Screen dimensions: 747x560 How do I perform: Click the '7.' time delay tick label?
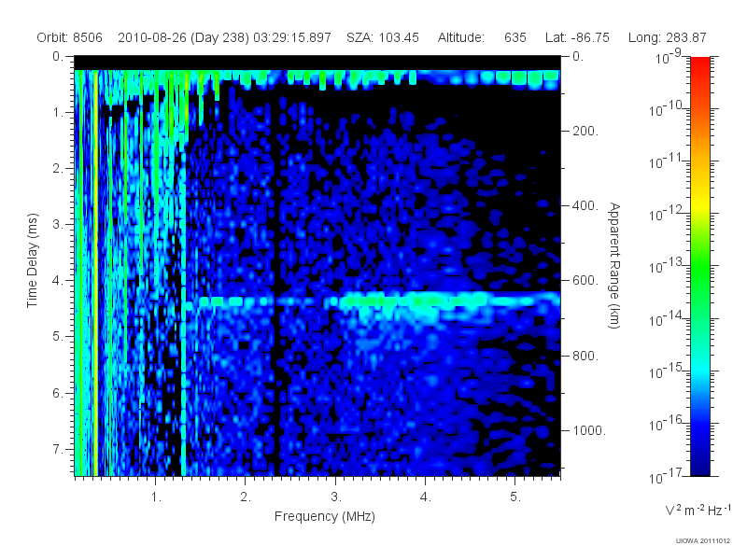click(x=58, y=449)
